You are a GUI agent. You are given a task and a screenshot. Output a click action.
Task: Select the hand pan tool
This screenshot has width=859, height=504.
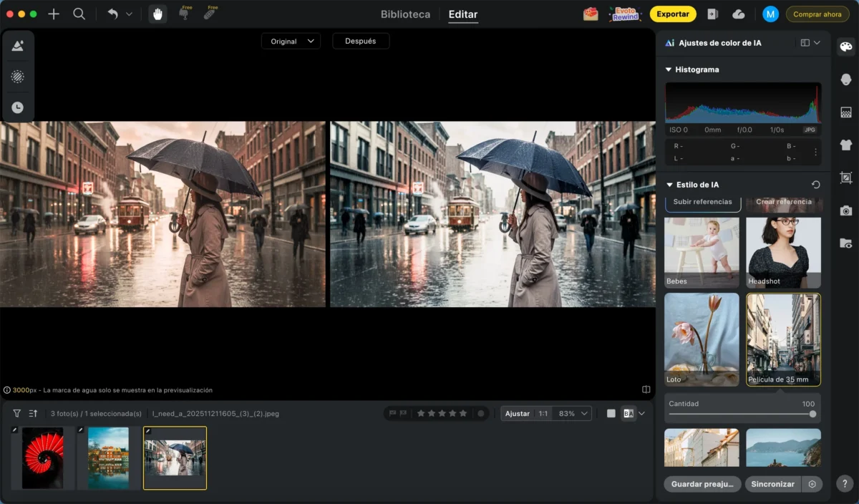[x=158, y=14]
